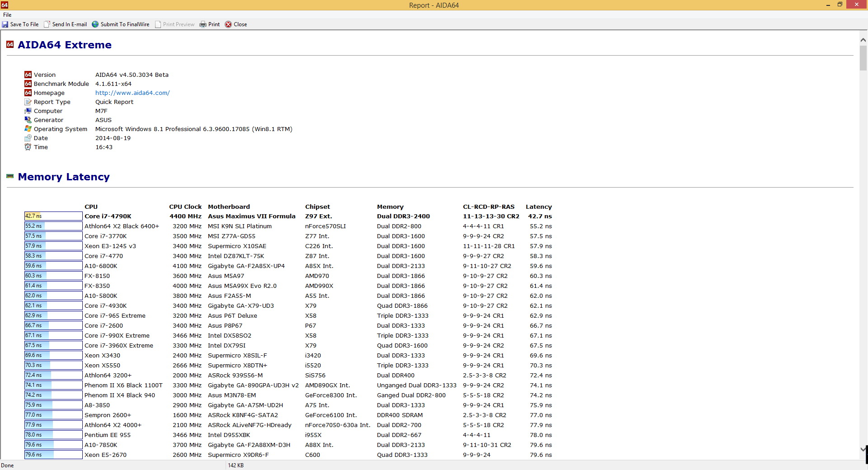Open the aida64.com homepage link
Screen dimensions: 868x470
point(132,93)
